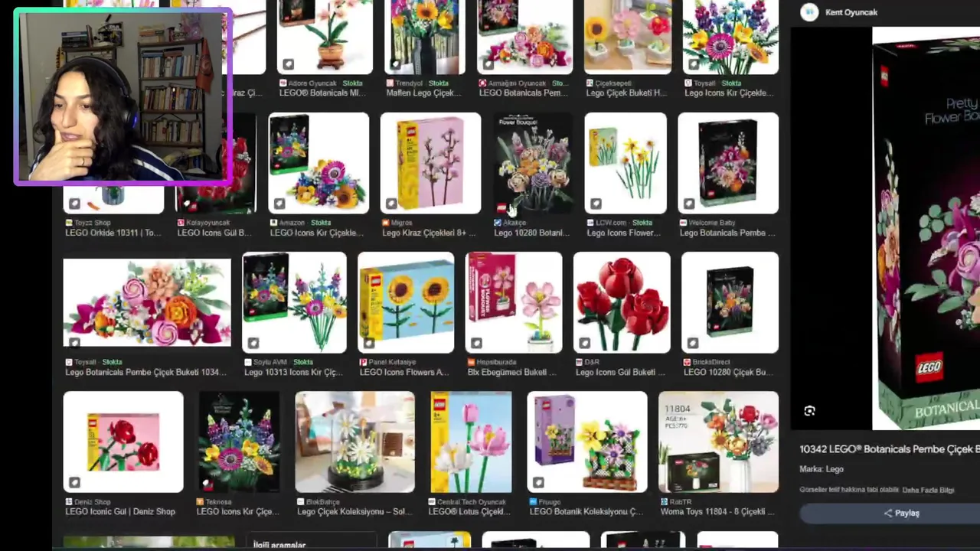The width and height of the screenshot is (980, 551).
Task: Select wide Toysall pink bouquet thumbnail
Action: click(147, 303)
